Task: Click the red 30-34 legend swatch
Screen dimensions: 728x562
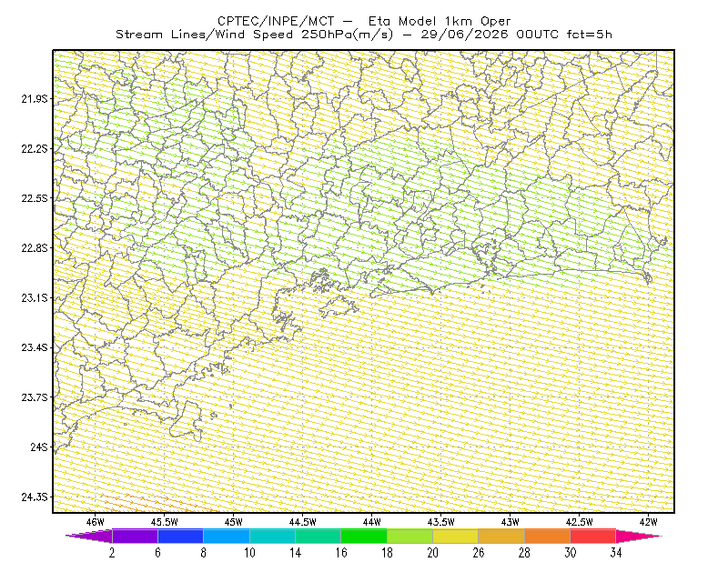Action: (593, 536)
